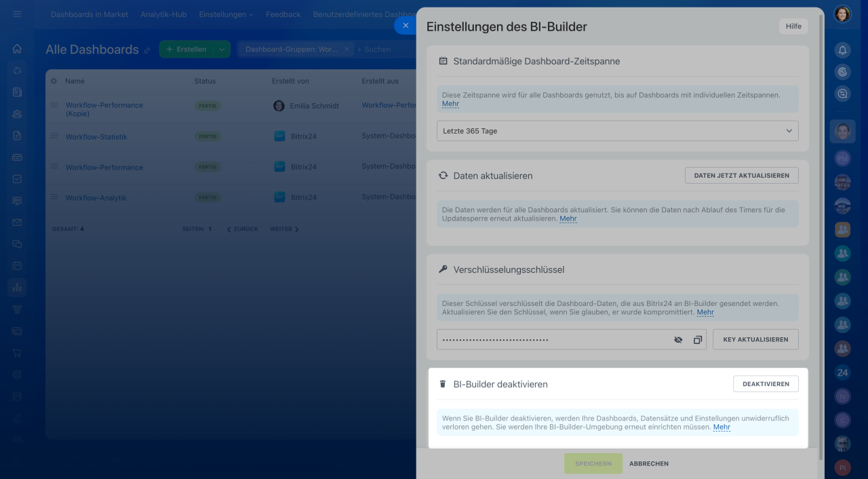This screenshot has height=479, width=868.
Task: Click FERTIG status of Workflow-Statistik
Action: [x=208, y=136]
